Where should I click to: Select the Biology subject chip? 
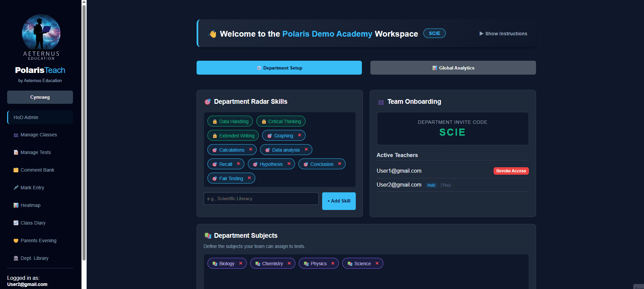click(x=227, y=264)
